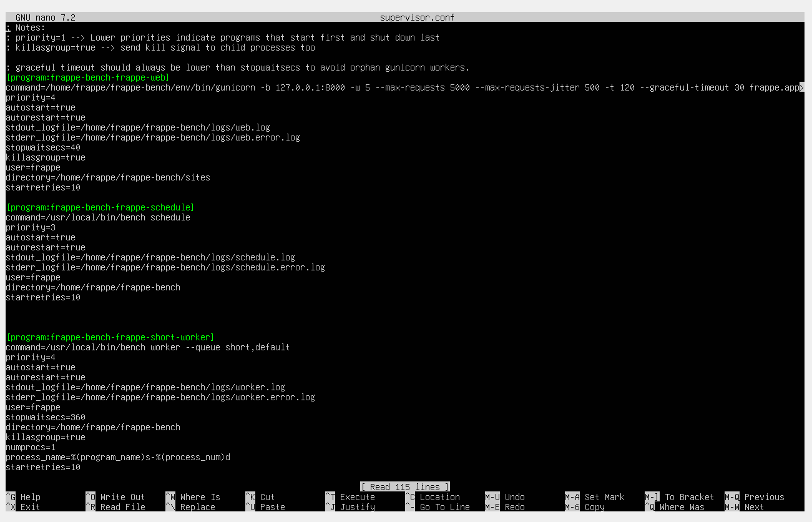
Task: Place cursor on [program:frappe-bench-frappe-schedule] header
Action: tap(100, 207)
